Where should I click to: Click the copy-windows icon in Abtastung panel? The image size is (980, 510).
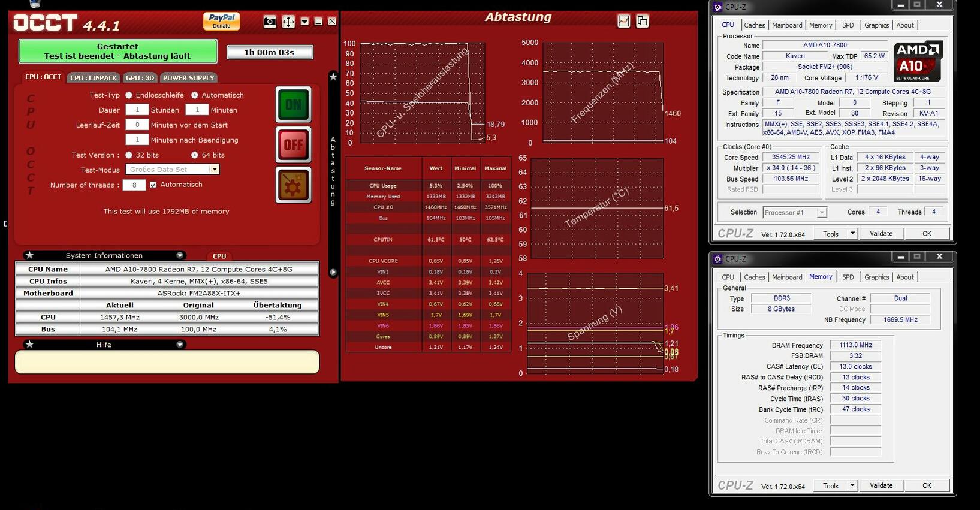642,21
